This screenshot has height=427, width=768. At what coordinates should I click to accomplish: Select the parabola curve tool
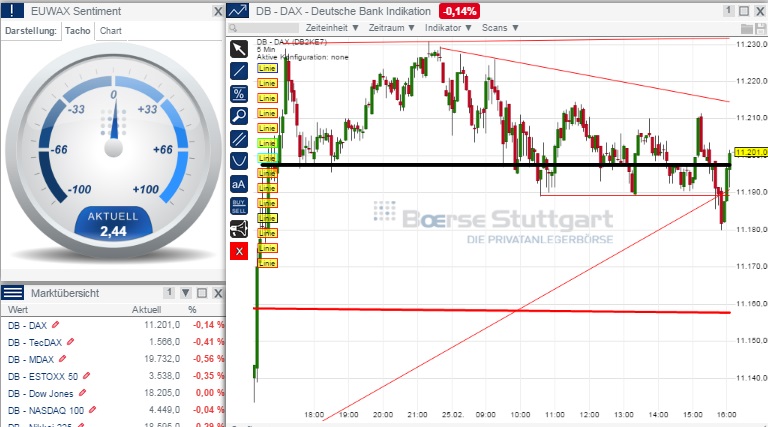point(239,161)
